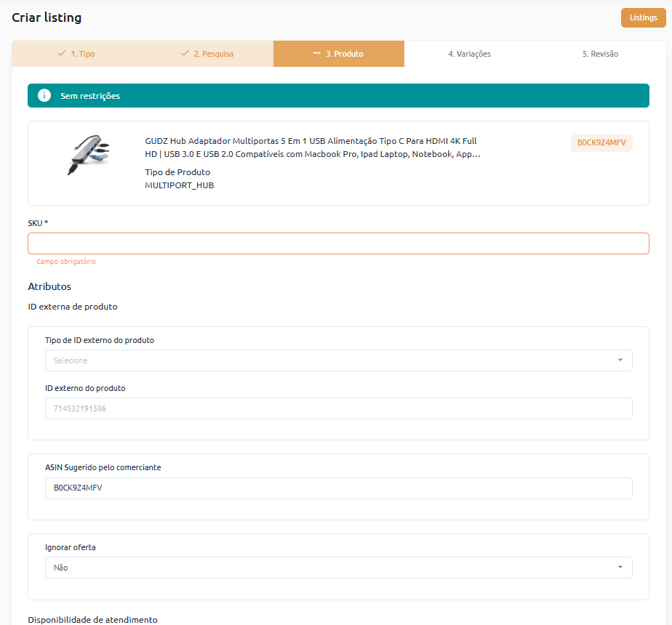Click the ASIN Sugerido pelo comerciante field
This screenshot has height=625, width=672.
click(338, 488)
